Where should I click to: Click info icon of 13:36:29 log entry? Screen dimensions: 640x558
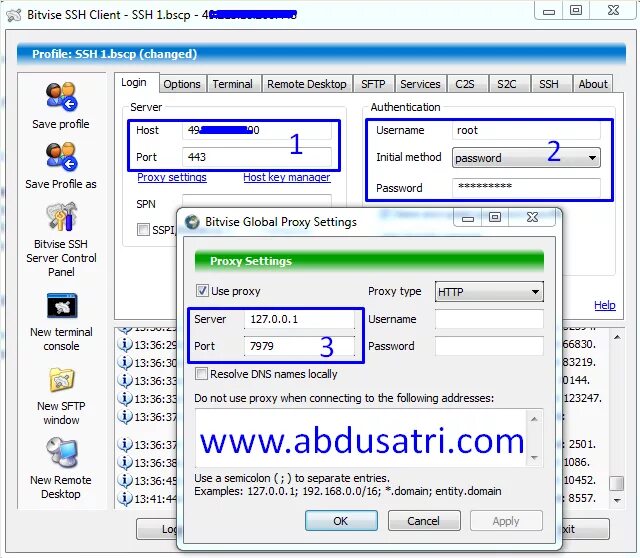point(125,345)
